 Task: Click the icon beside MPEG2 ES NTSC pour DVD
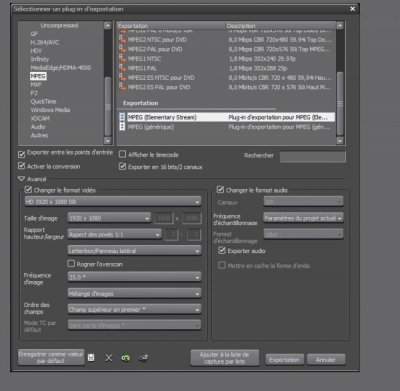tap(122, 78)
